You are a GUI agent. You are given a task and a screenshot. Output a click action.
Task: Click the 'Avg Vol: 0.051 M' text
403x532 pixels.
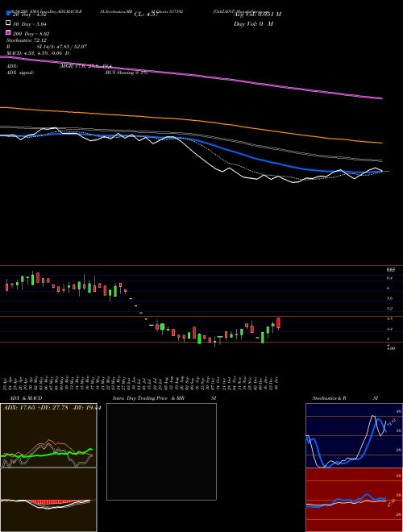tap(257, 15)
